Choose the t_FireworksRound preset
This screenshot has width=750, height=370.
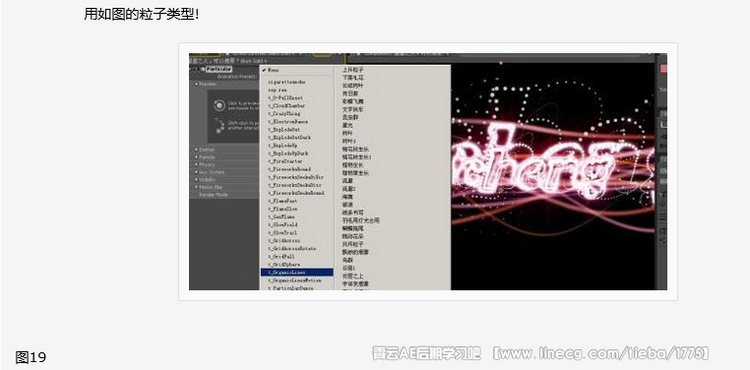(x=289, y=169)
